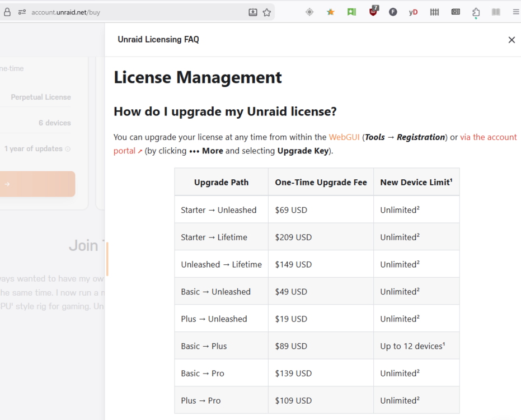This screenshot has width=521, height=420.
Task: Click 'Perpetual License' text in background page
Action: [41, 97]
